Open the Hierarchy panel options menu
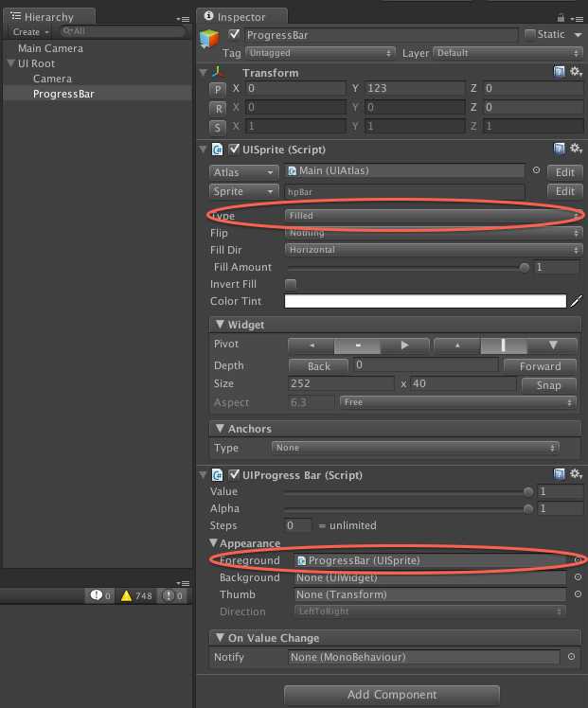 tap(183, 19)
